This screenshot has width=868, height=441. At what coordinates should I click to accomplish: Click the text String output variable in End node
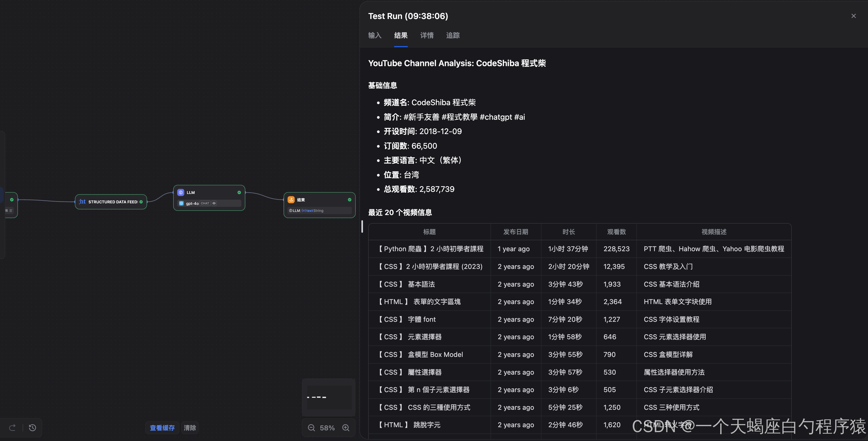pyautogui.click(x=313, y=210)
